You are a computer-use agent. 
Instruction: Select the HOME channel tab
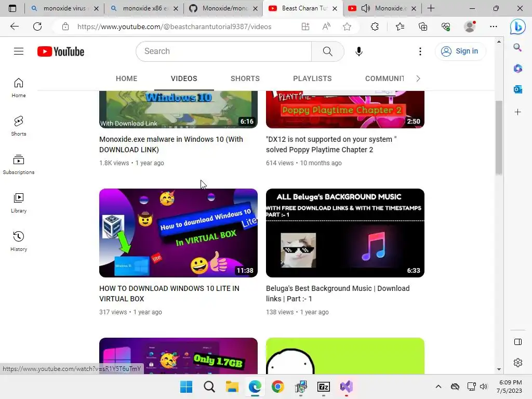[127, 78]
